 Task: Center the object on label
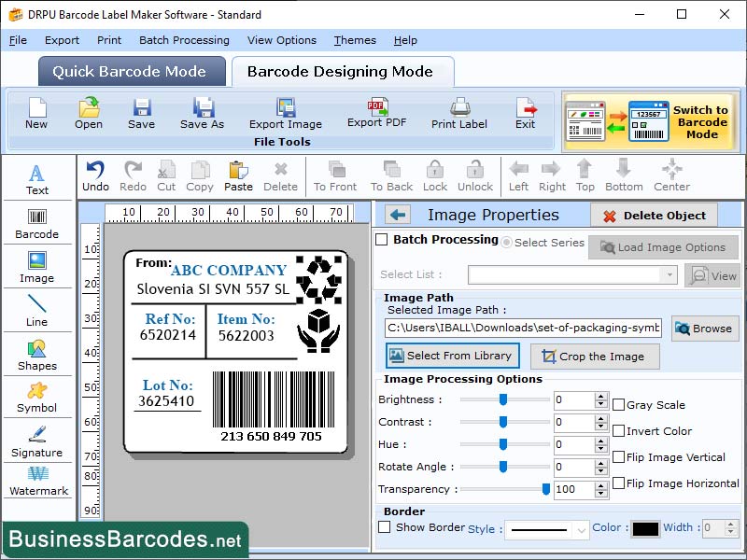click(x=671, y=176)
